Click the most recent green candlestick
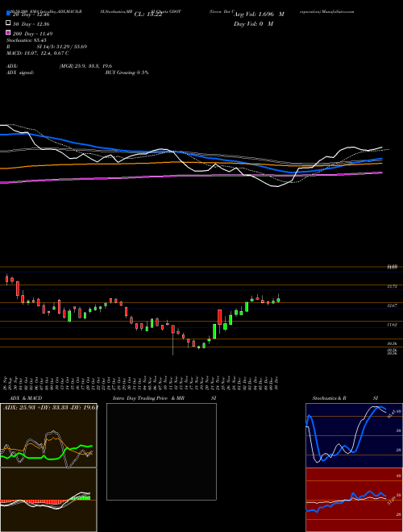The image size is (403, 532). 279,300
